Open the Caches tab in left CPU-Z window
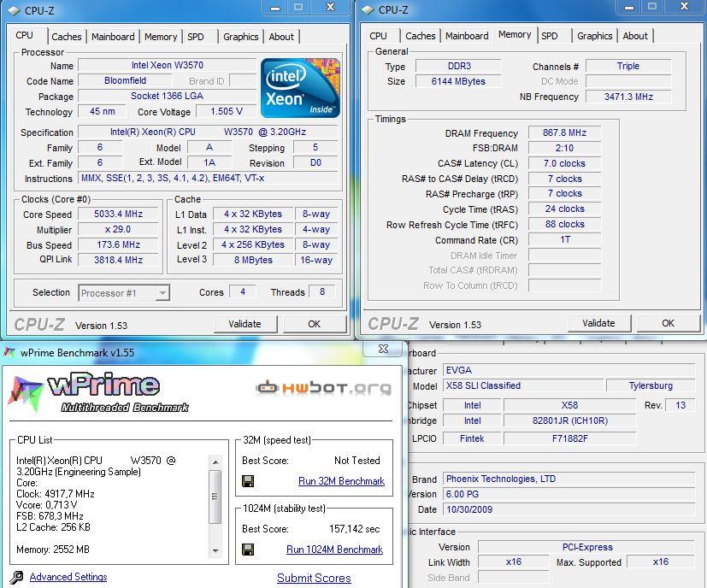Screen dimensions: 707x588 point(67,37)
